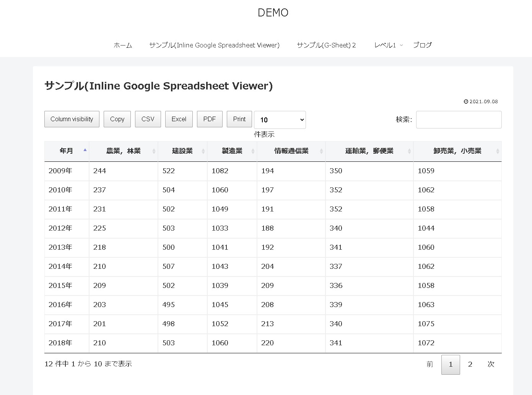Go to ホーム in navigation menu
532x395 pixels.
(x=123, y=45)
